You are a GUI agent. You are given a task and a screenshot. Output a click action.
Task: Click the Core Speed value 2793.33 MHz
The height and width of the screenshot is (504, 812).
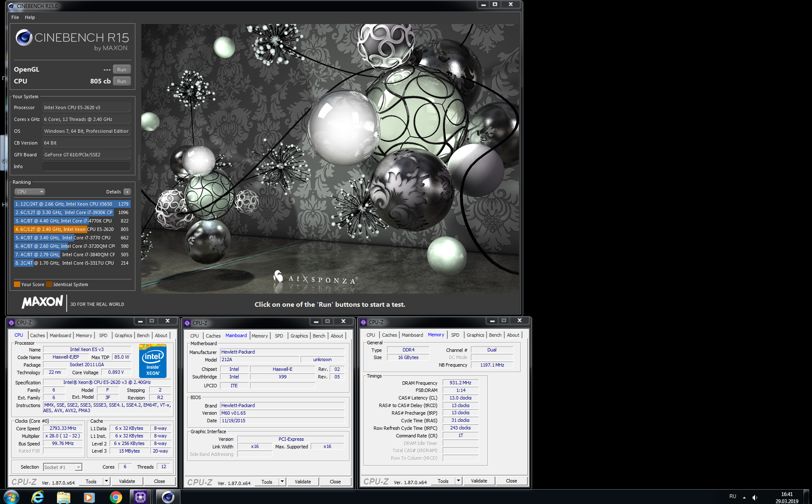click(63, 428)
